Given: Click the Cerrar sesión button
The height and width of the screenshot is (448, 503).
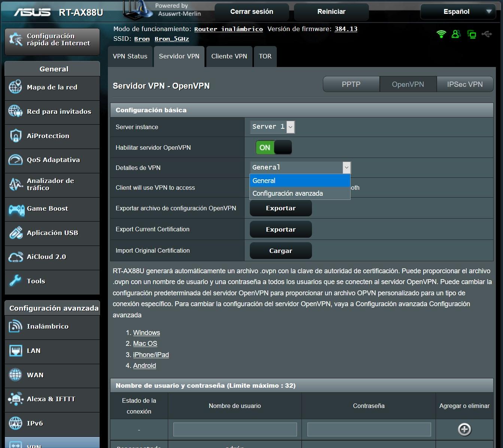Looking at the screenshot, I should 252,12.
